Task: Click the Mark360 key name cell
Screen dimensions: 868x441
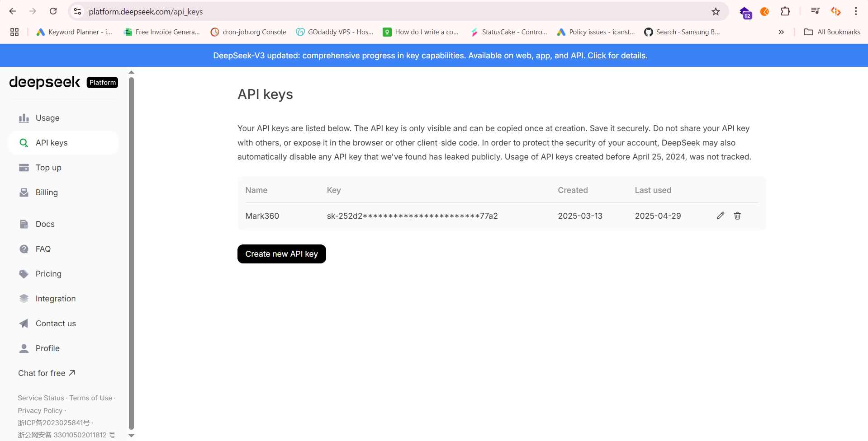Action: coord(262,216)
